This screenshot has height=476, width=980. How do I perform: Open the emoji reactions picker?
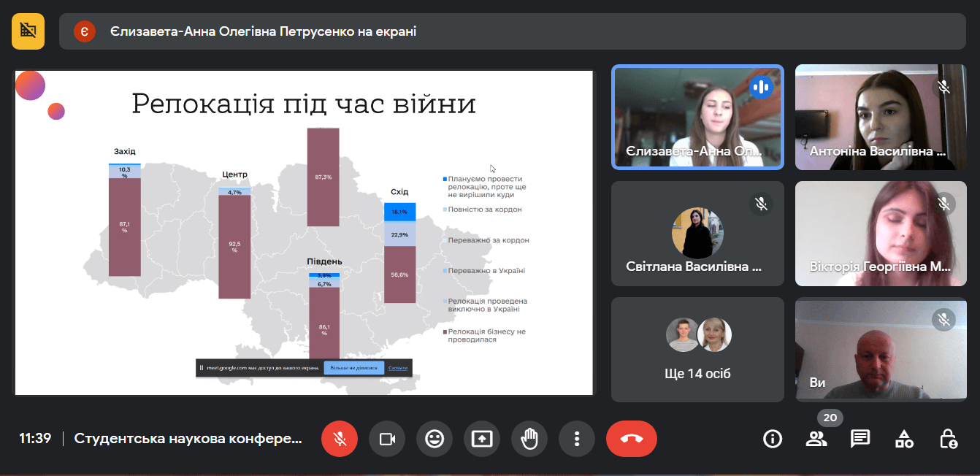pyautogui.click(x=435, y=439)
